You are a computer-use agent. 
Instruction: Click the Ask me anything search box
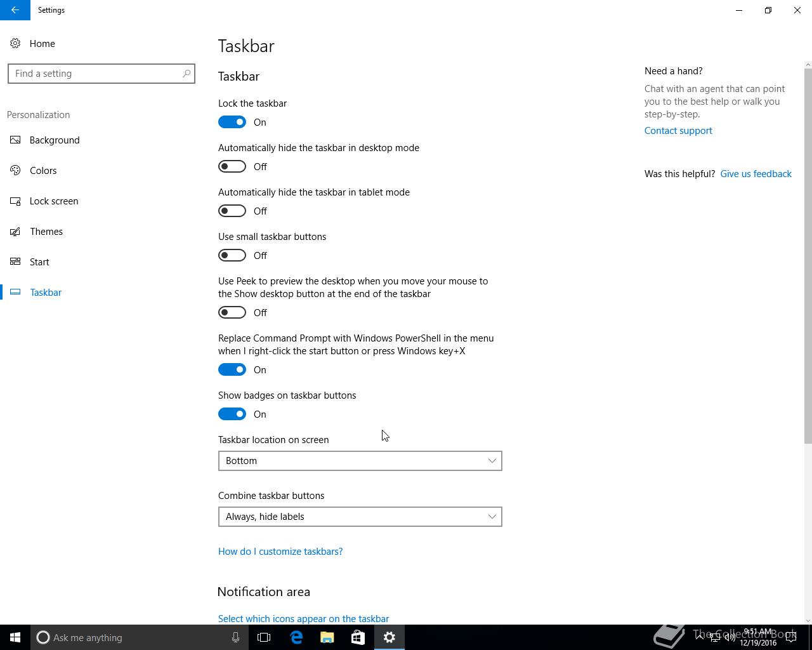[x=138, y=637]
